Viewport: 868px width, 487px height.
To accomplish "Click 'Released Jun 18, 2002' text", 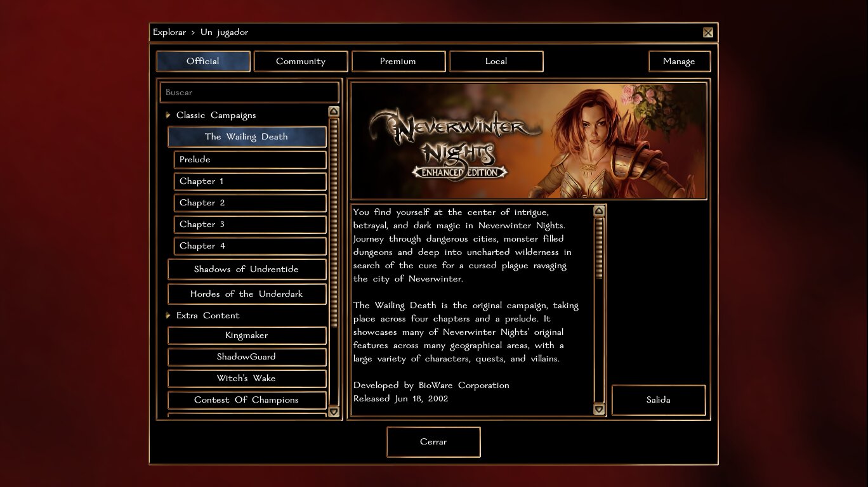I will pyautogui.click(x=401, y=399).
